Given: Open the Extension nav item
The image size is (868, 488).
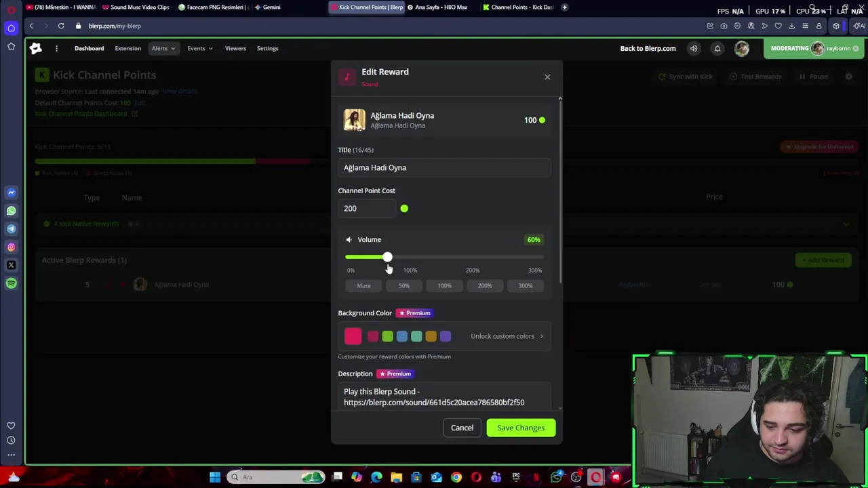Looking at the screenshot, I should pos(127,48).
